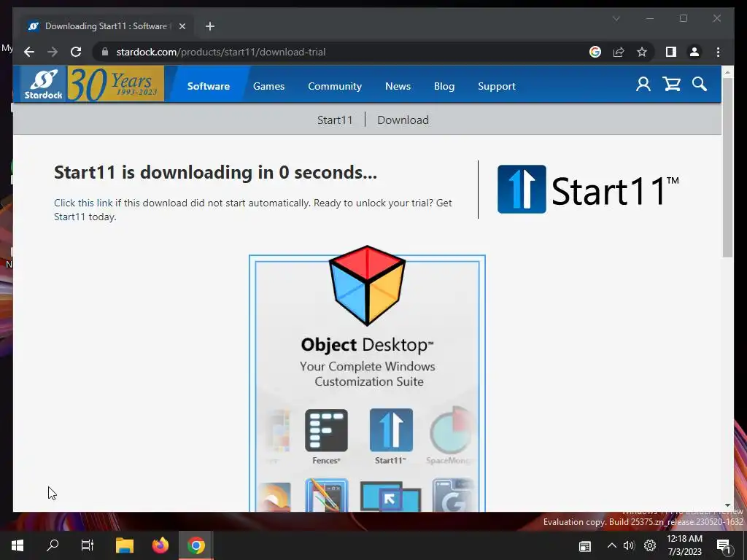Image resolution: width=747 pixels, height=560 pixels.
Task: Open the settings gear tray icon
Action: (650, 545)
